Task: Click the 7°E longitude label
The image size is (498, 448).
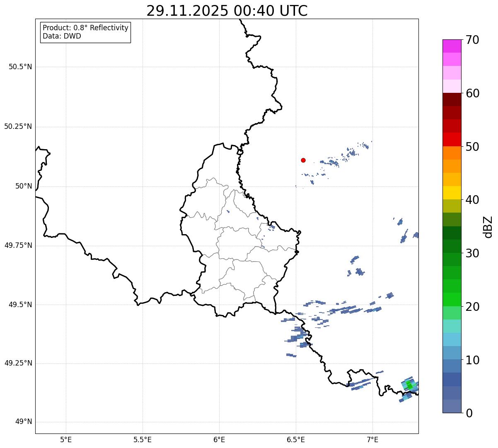Action: 372,440
